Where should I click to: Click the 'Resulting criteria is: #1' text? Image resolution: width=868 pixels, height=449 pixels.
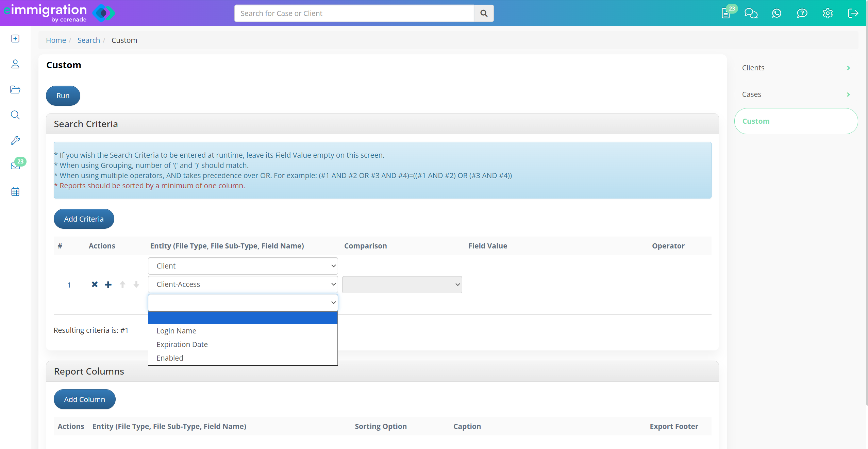[91, 330]
